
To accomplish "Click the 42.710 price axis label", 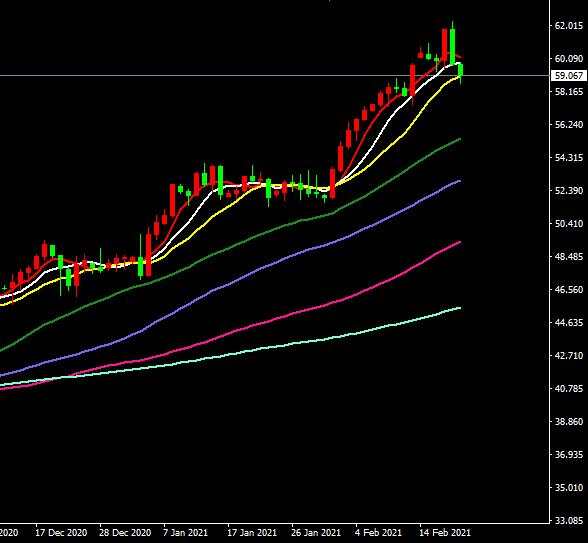I will point(569,356).
